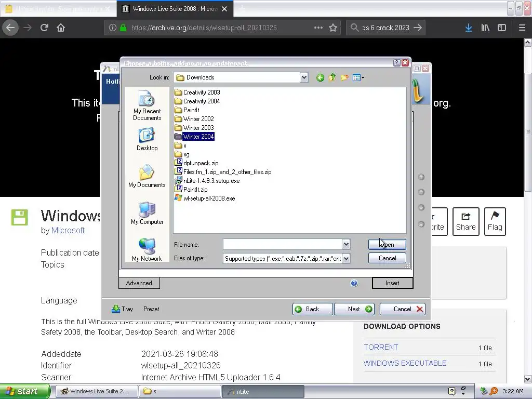This screenshot has height=399, width=532.
Task: Click nLite blue help icon
Action: click(x=354, y=283)
